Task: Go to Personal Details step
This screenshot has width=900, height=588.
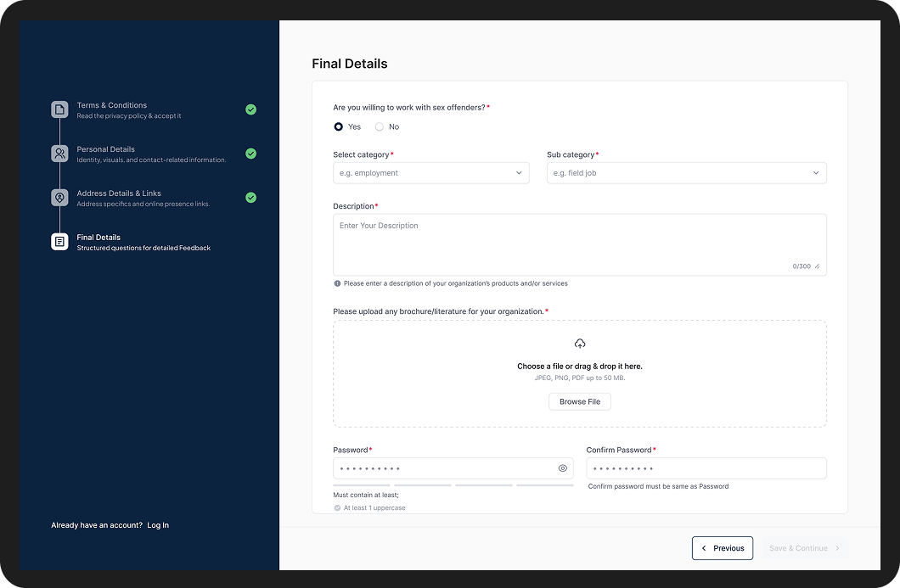Action: pyautogui.click(x=154, y=154)
